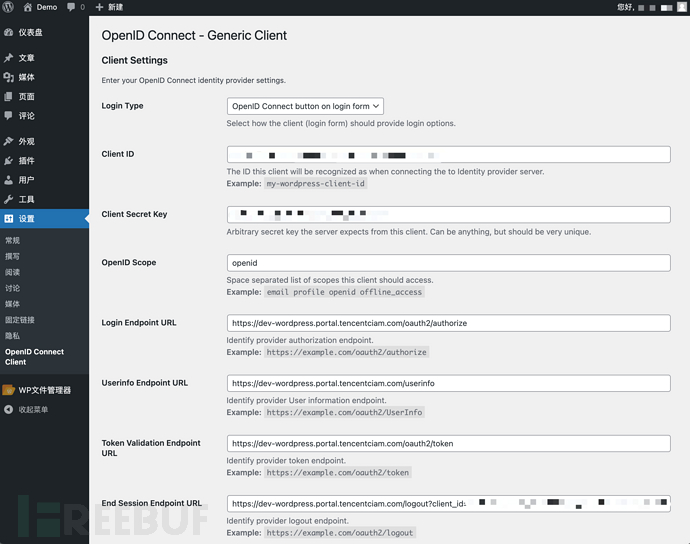Open the 设置 settings icon

coord(8,218)
